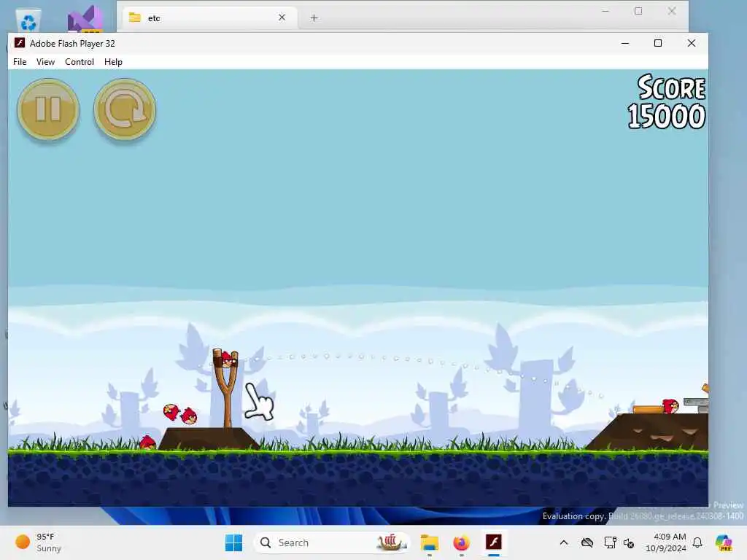The height and width of the screenshot is (560, 747).
Task: Open the Control menu
Action: pyautogui.click(x=79, y=62)
